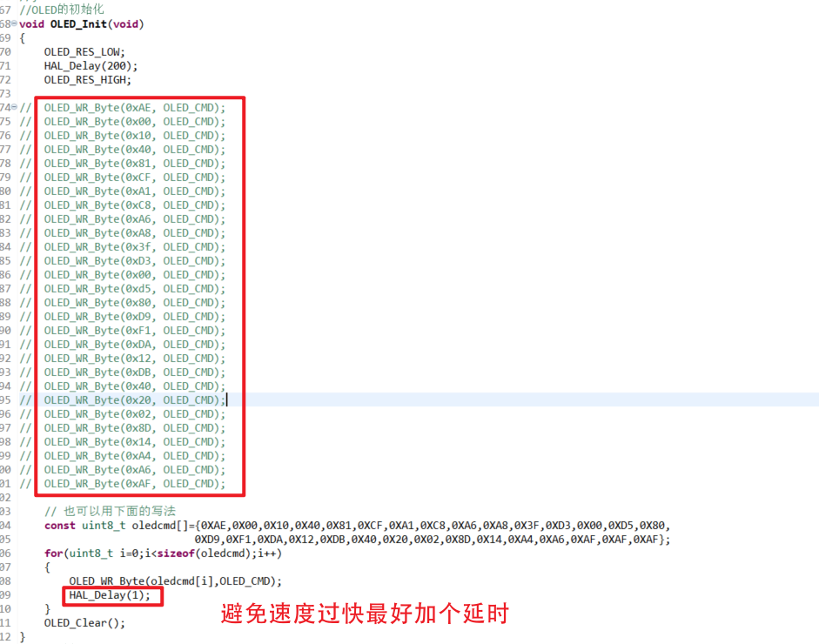Click the comment // 也可以用下面的写法

pos(111,511)
